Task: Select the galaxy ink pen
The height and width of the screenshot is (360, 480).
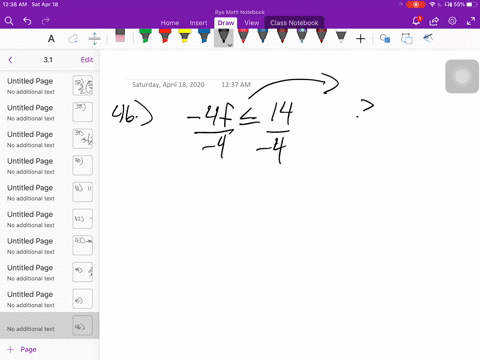Action: point(302,36)
